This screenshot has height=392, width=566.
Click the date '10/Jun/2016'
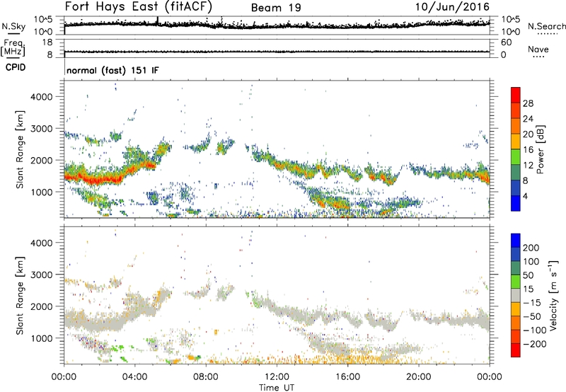[452, 7]
